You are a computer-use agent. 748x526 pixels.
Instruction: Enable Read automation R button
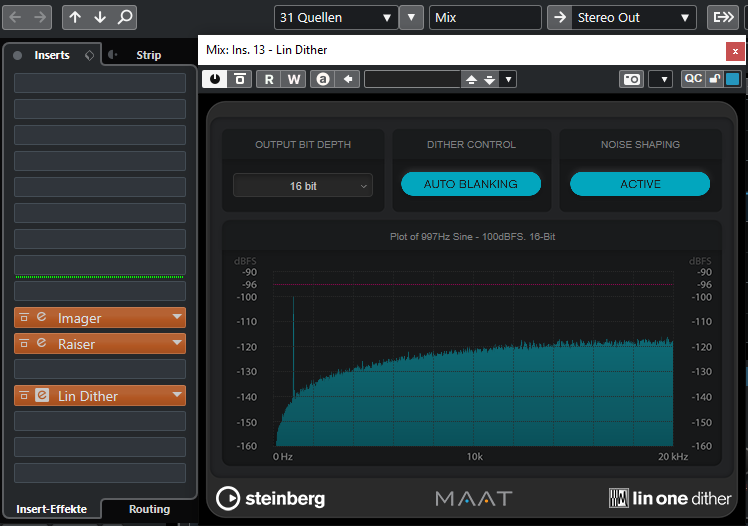[x=268, y=79]
